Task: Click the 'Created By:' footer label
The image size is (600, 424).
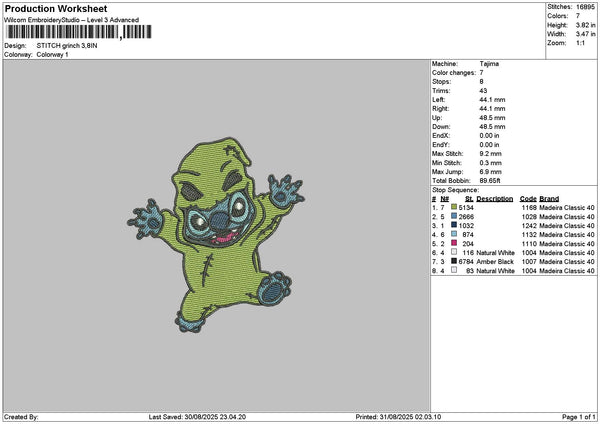Action: point(21,417)
